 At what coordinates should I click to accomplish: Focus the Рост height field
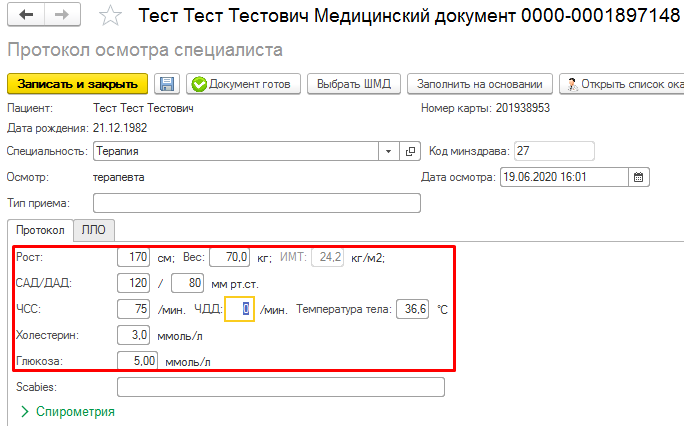point(133,257)
